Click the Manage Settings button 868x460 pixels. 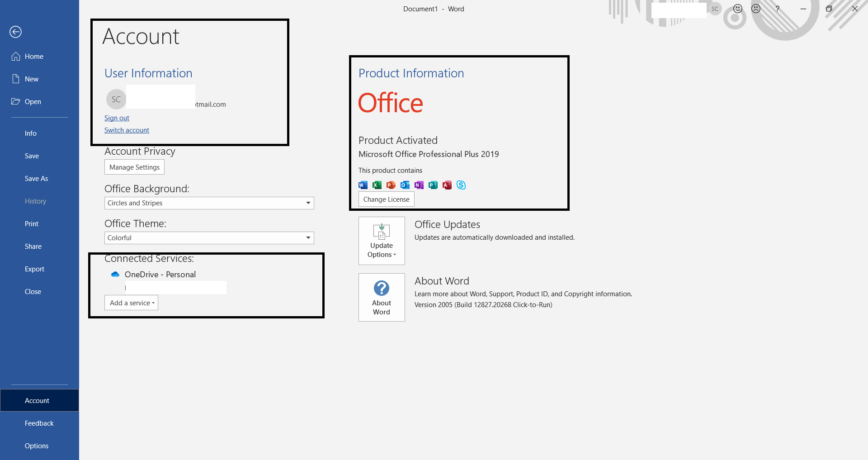[x=134, y=167]
